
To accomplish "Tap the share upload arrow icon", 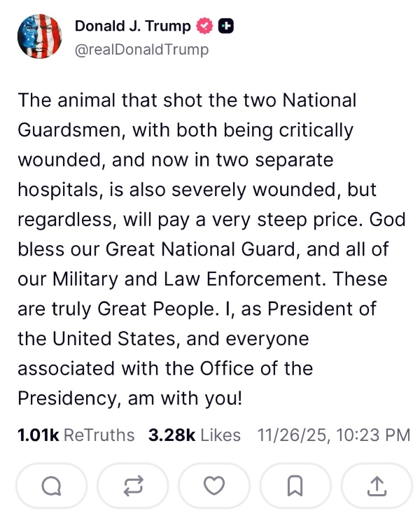I will (376, 484).
